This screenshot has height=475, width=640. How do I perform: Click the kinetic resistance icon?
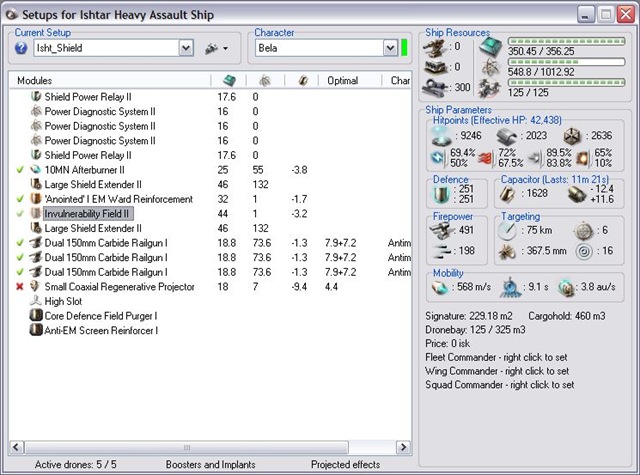click(535, 158)
